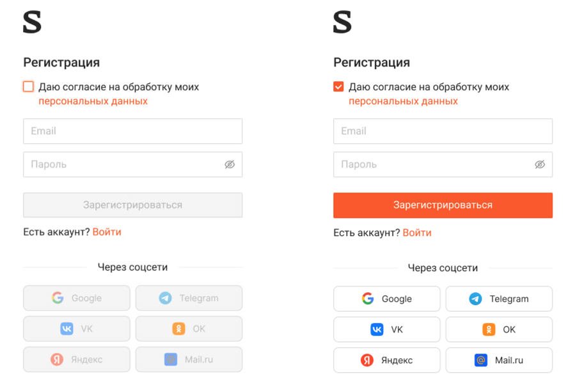Click the Telegram icon on the enabled Telegram button

(475, 299)
